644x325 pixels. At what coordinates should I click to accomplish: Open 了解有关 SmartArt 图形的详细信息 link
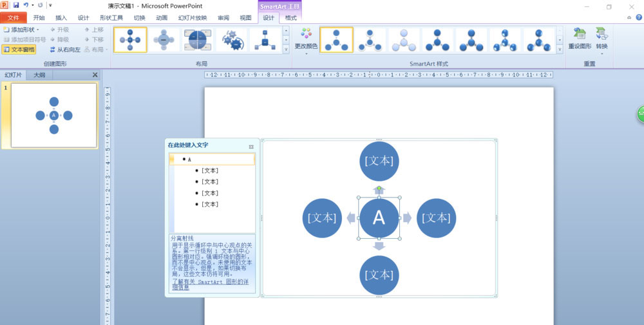click(211, 285)
